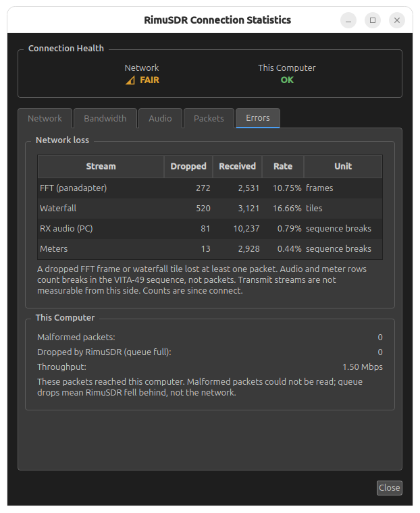Click the Connection Health group title
The image size is (420, 513).
click(65, 49)
